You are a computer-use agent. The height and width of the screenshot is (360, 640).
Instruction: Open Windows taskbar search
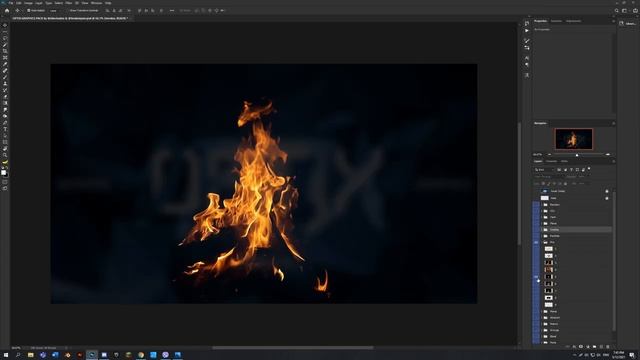[18, 355]
